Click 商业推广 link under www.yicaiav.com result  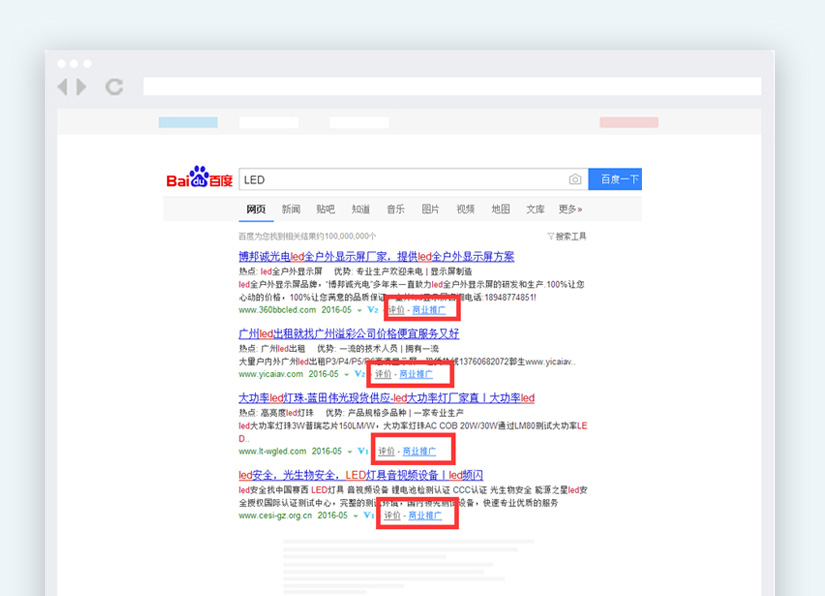(416, 374)
